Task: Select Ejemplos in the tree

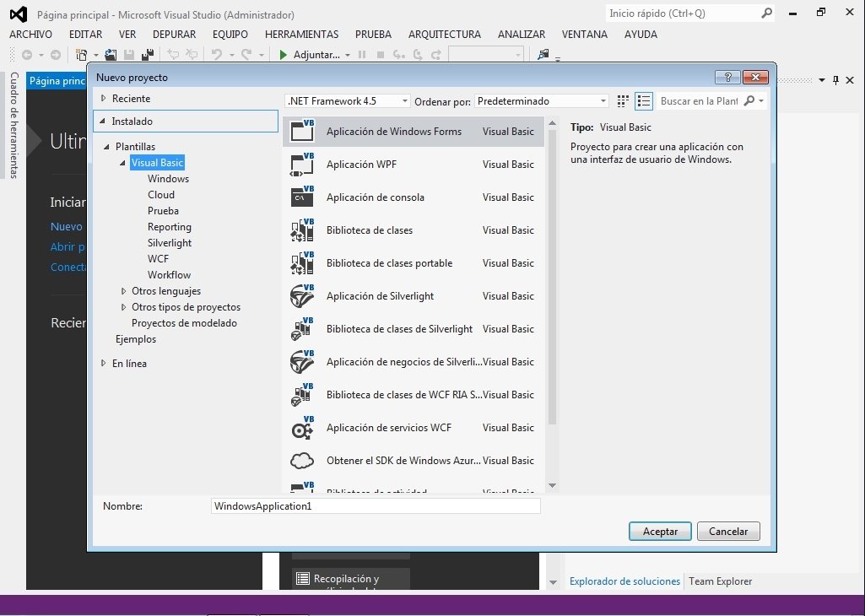Action: point(136,339)
